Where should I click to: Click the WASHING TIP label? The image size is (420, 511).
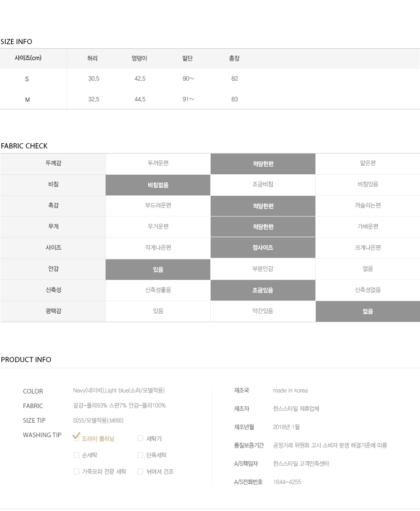point(42,435)
